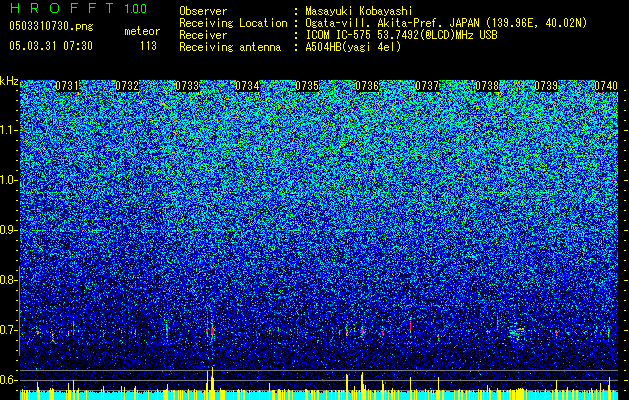Click the 0.9 kHz axis label
This screenshot has width=629, height=400.
(x=8, y=230)
